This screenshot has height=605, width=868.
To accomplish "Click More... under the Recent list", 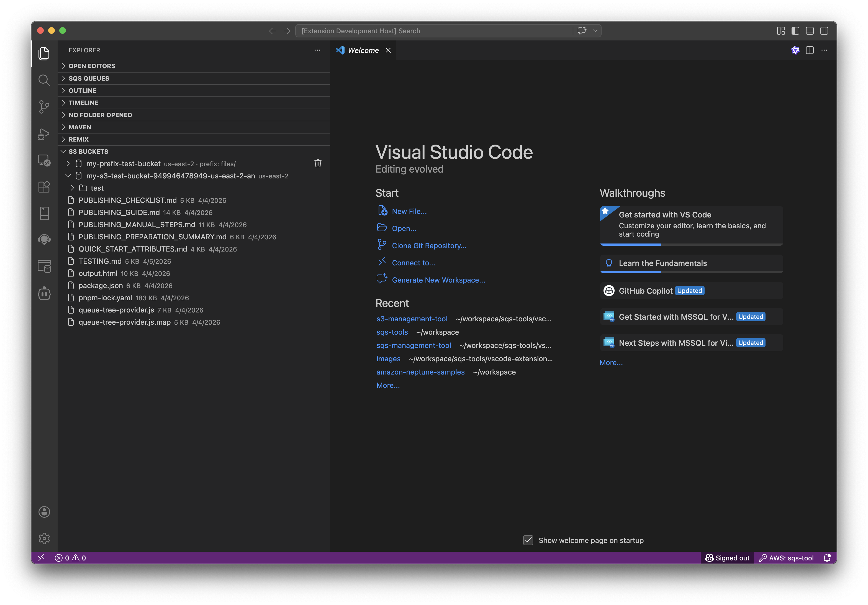I will click(388, 385).
